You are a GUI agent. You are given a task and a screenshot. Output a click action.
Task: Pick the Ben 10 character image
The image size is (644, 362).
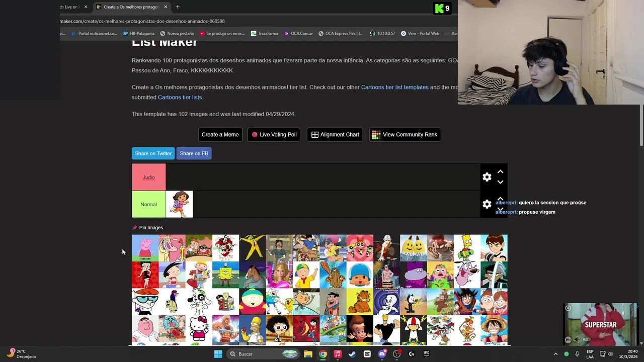494,248
